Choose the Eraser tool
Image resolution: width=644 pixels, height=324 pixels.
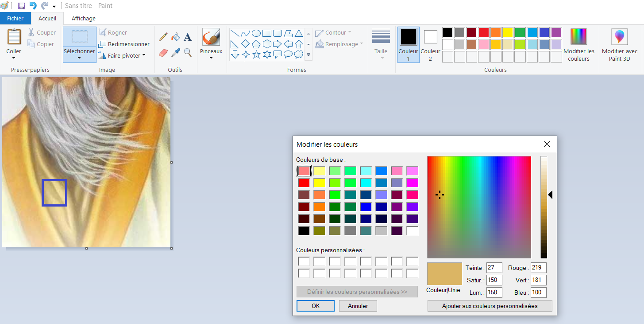(x=163, y=53)
